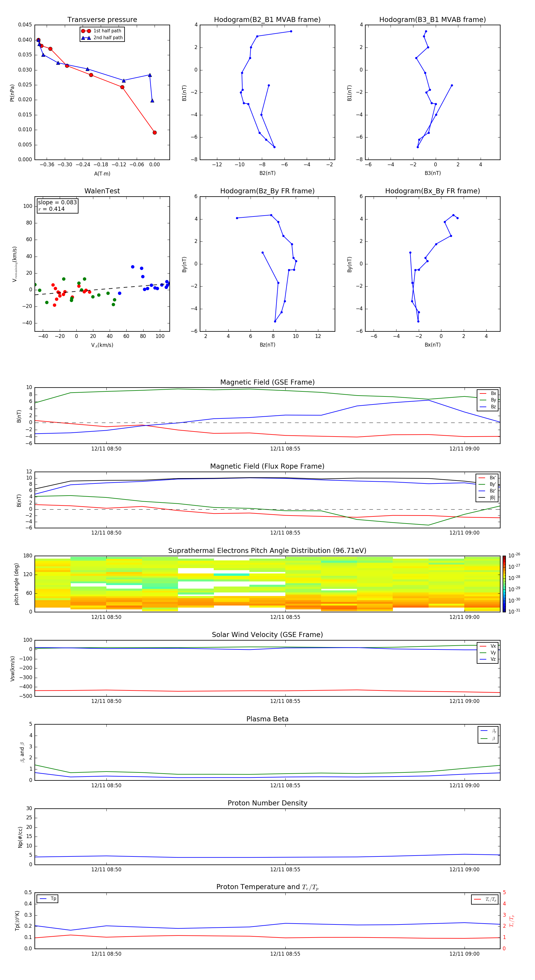Viewport: 535px width, 980px height.
Task: Click the Proton Temperature and Te/Tp title
Action: [267, 887]
